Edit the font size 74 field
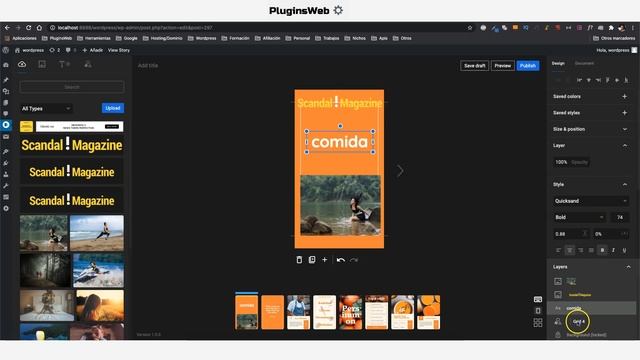The height and width of the screenshot is (360, 640). 619,217
